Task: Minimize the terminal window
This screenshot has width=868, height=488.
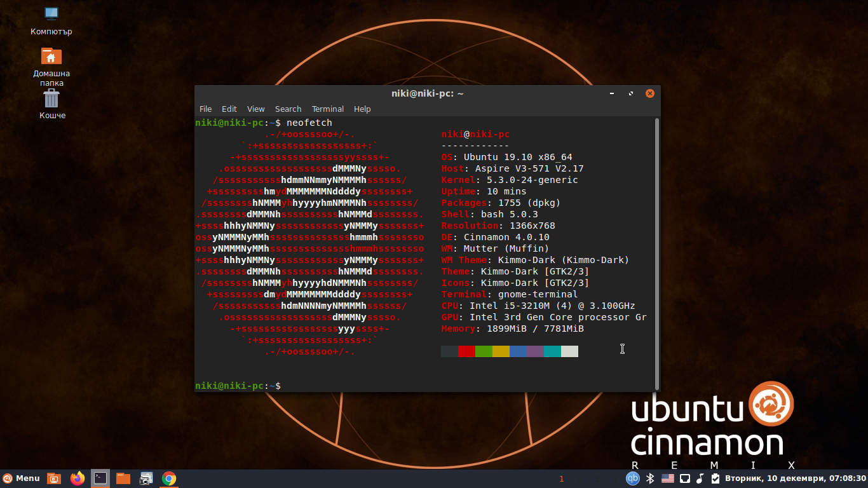Action: click(612, 93)
